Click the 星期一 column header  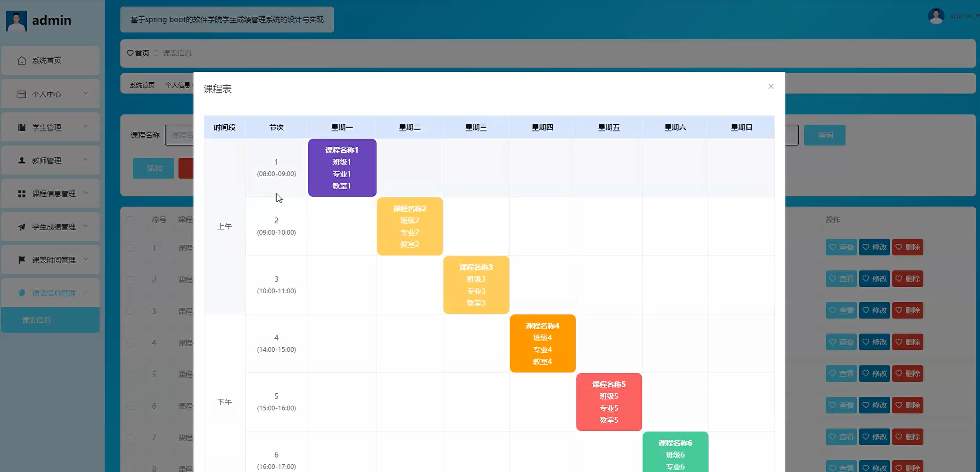(342, 127)
